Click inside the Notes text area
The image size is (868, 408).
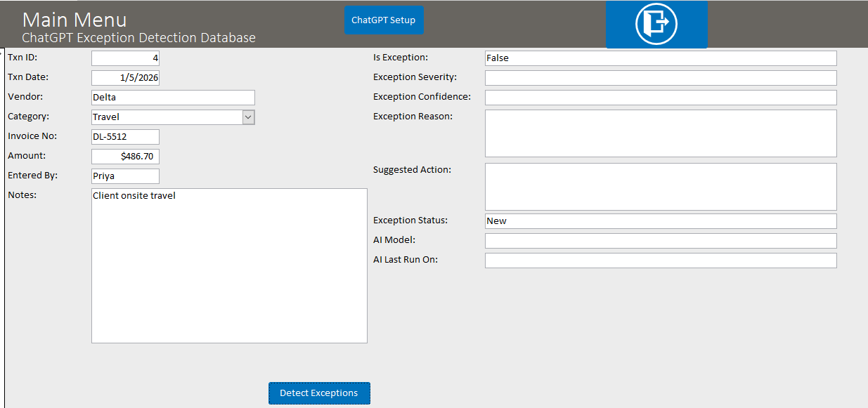click(x=229, y=265)
